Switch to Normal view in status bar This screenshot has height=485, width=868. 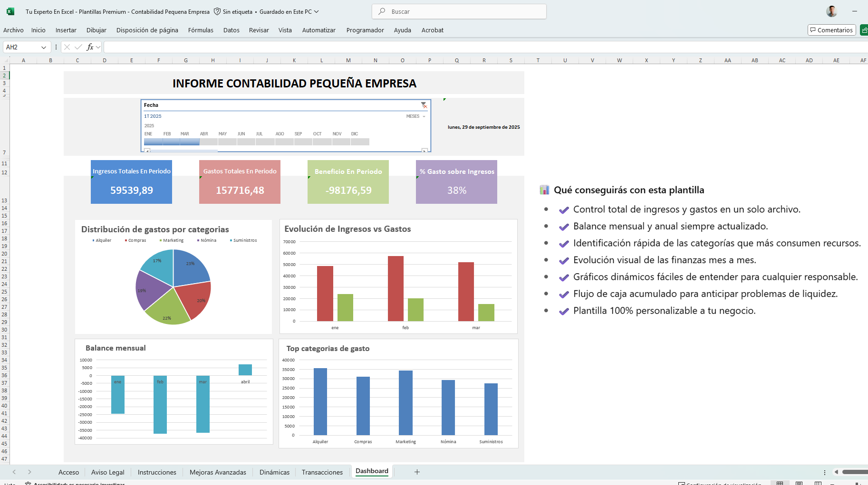pos(781,482)
